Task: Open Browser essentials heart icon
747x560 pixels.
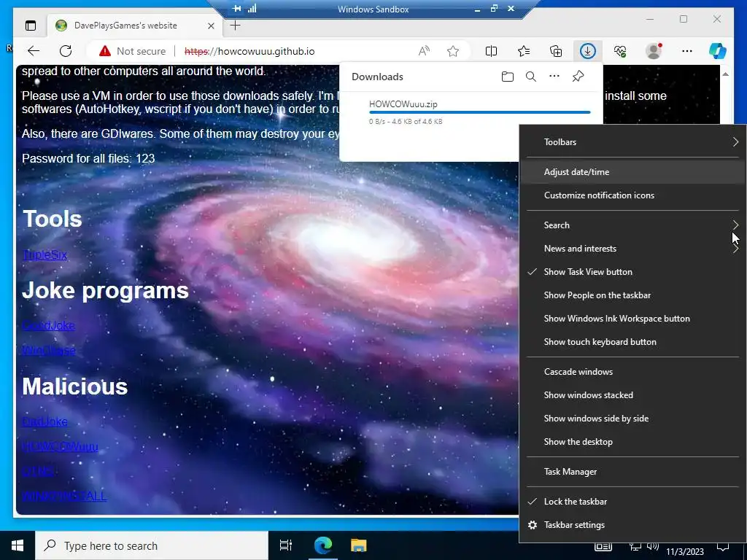Action: click(620, 51)
